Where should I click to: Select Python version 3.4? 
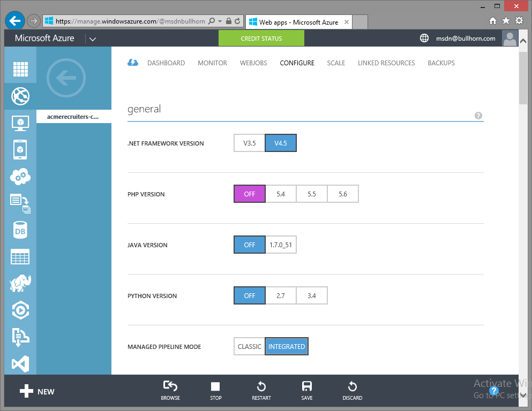point(312,295)
